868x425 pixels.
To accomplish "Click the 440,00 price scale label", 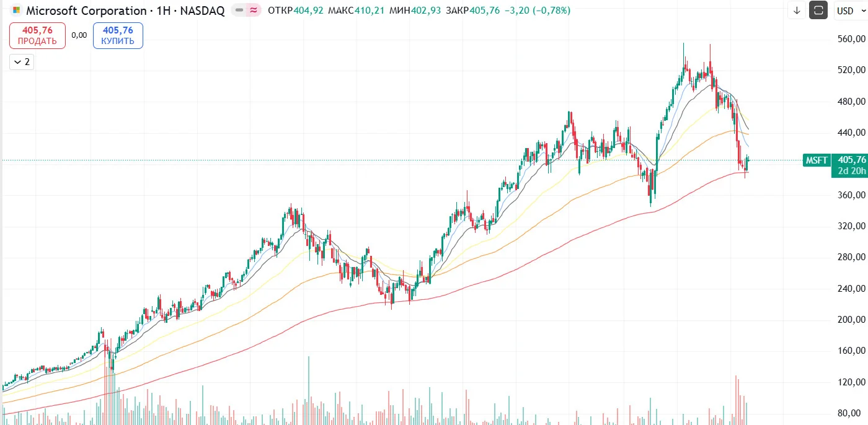I will tap(851, 132).
